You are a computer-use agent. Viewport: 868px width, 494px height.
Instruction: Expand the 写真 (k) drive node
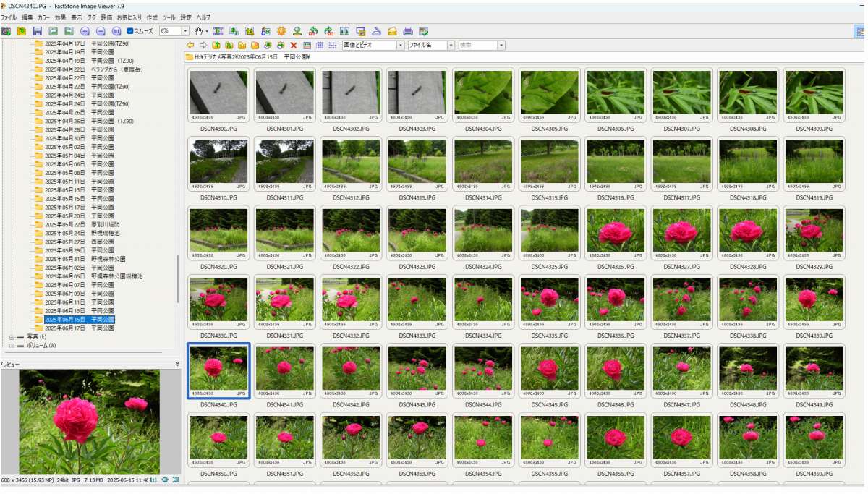[12, 336]
